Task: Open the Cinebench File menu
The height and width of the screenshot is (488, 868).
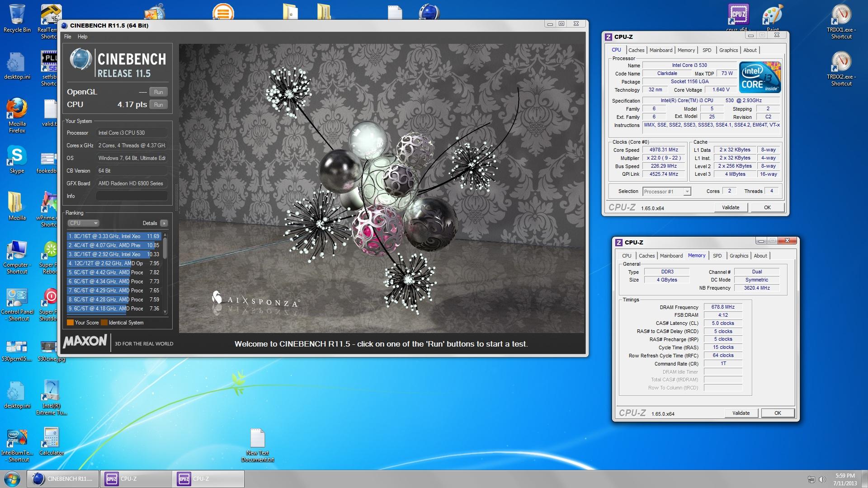Action: tap(67, 37)
